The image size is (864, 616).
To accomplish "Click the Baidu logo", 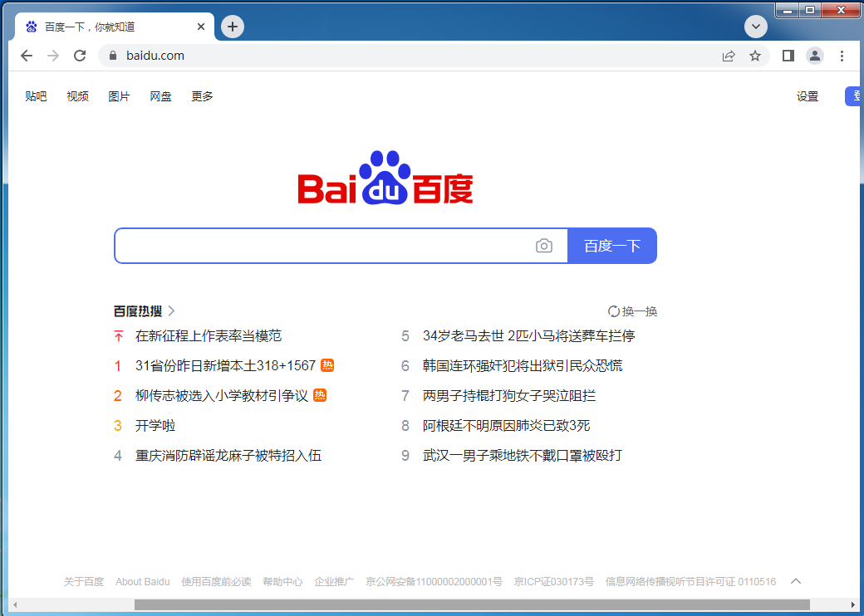I will coord(385,178).
